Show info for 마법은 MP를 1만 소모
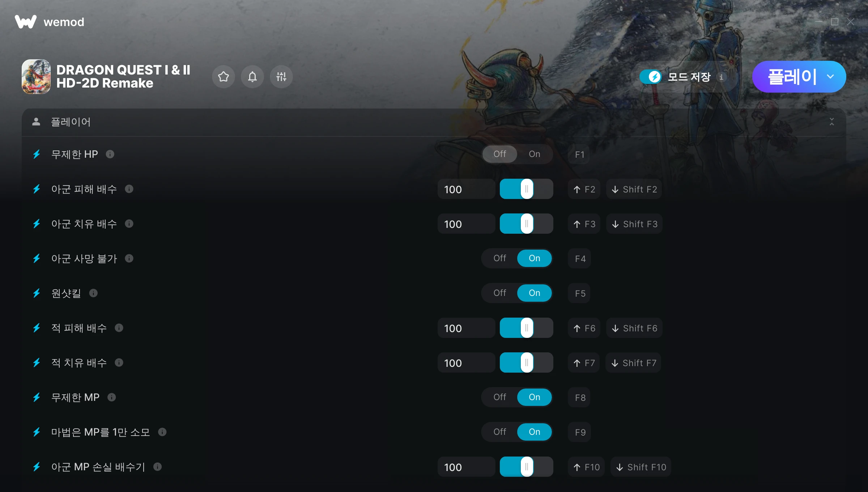 [x=162, y=432]
